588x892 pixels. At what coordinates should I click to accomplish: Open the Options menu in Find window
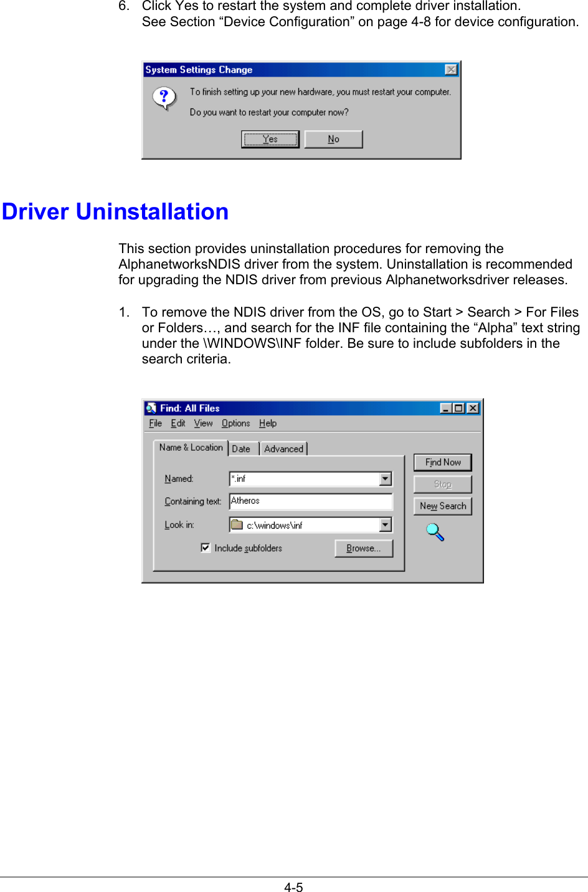pos(235,423)
